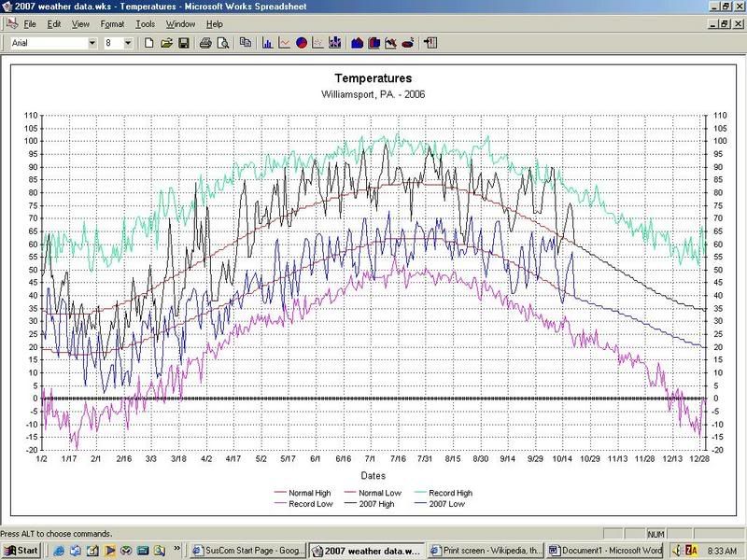The image size is (747, 560).
Task: Click the 8:33 AM clock in the tray
Action: [722, 552]
